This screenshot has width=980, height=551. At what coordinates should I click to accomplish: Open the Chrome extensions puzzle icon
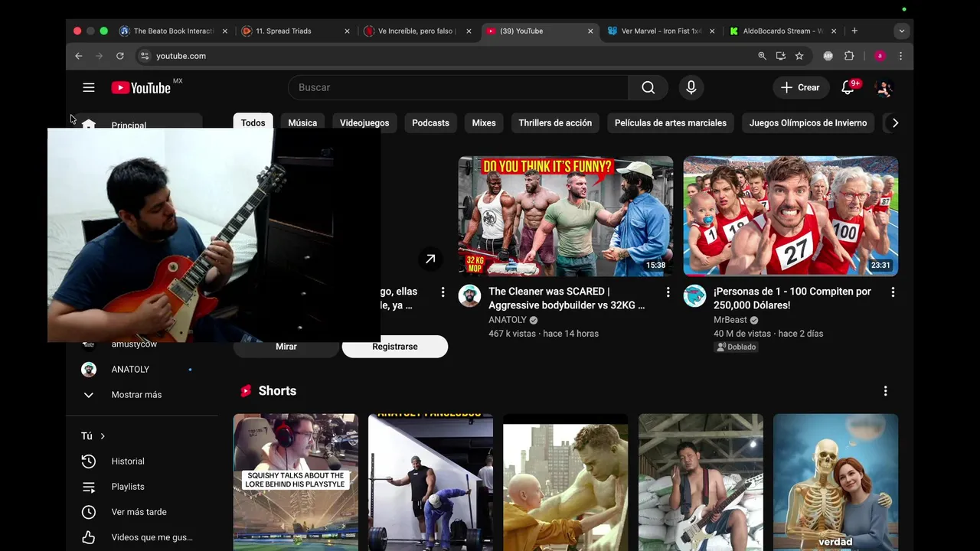[x=849, y=56]
